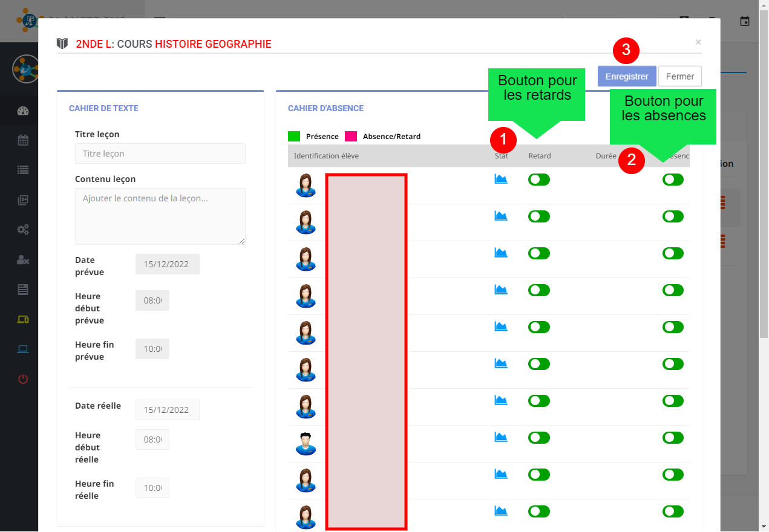Open the stat chart icon for first student
Screen dimensions: 769x532
(x=501, y=179)
